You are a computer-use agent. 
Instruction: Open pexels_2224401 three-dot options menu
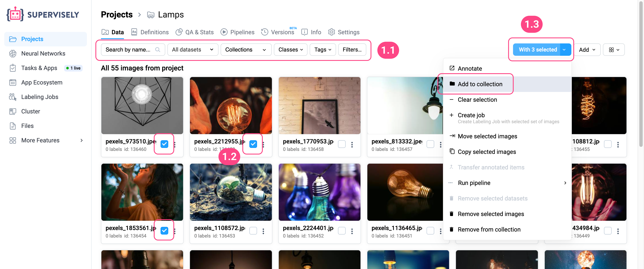tap(352, 231)
